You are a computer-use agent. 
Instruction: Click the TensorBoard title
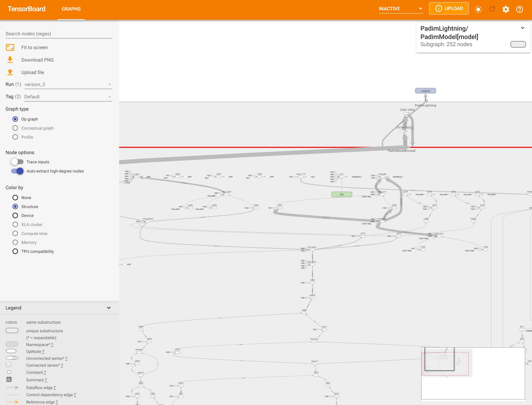pos(26,9)
